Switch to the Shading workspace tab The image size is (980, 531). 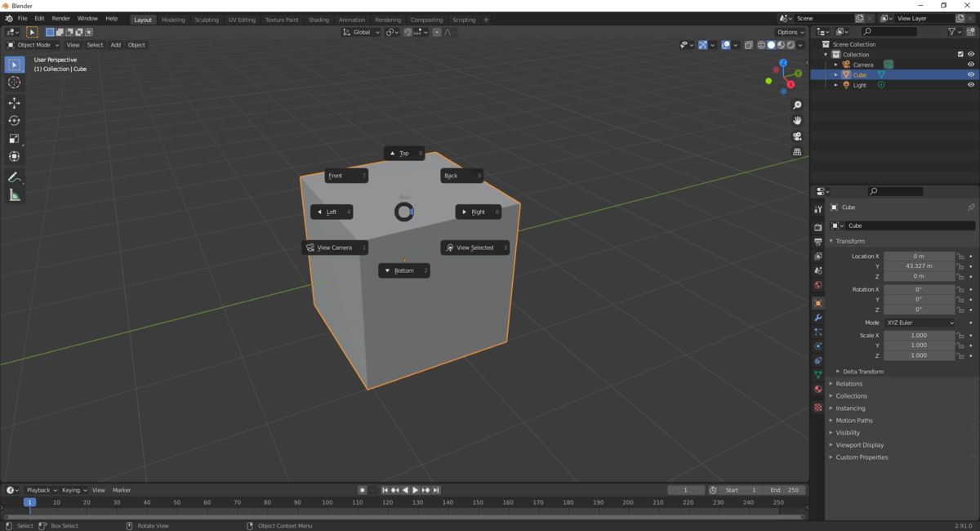(318, 20)
